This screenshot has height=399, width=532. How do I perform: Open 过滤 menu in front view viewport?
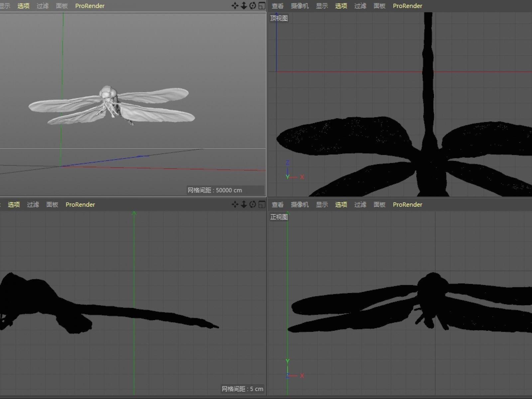[x=360, y=204]
